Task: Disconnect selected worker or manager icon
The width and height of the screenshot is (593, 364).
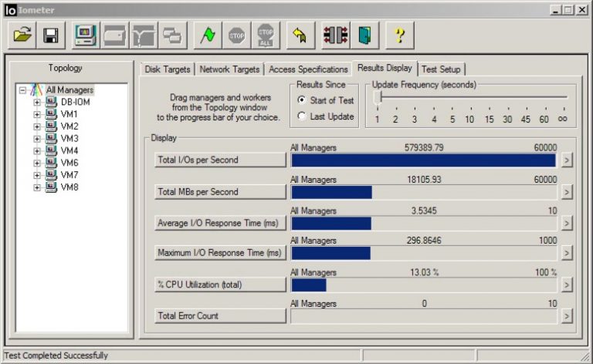Action: pos(335,35)
